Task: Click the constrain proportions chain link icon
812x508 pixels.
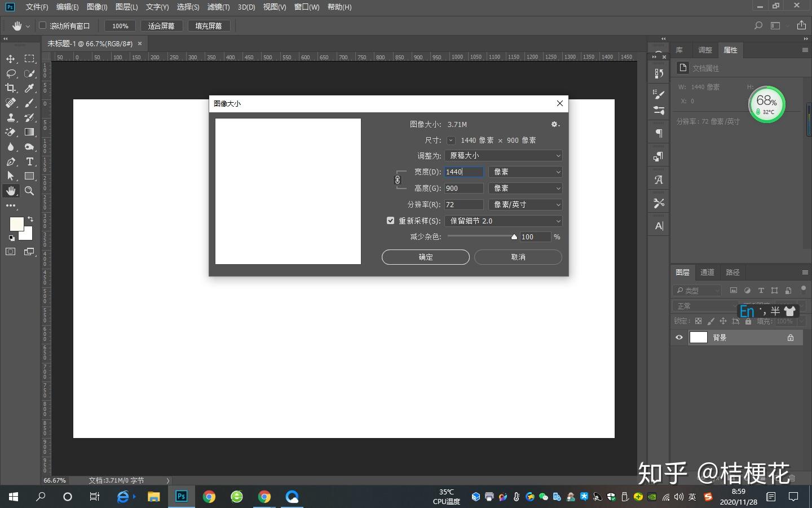Action: (x=398, y=180)
